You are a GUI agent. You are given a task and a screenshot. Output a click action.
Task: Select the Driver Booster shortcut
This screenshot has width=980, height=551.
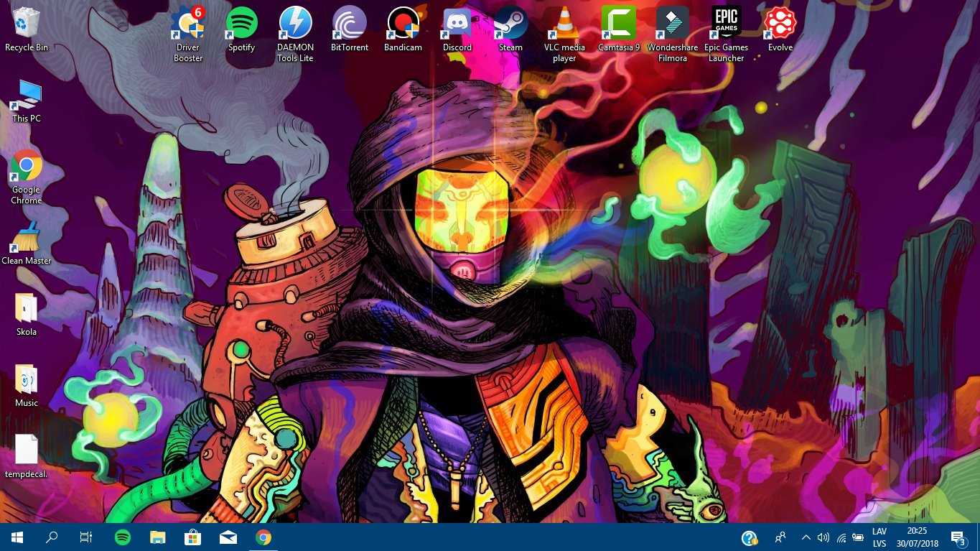click(x=188, y=34)
